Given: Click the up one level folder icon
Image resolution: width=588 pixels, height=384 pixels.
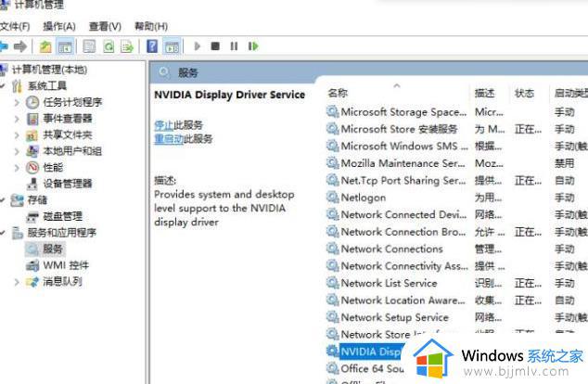Looking at the screenshot, I should tap(45, 46).
